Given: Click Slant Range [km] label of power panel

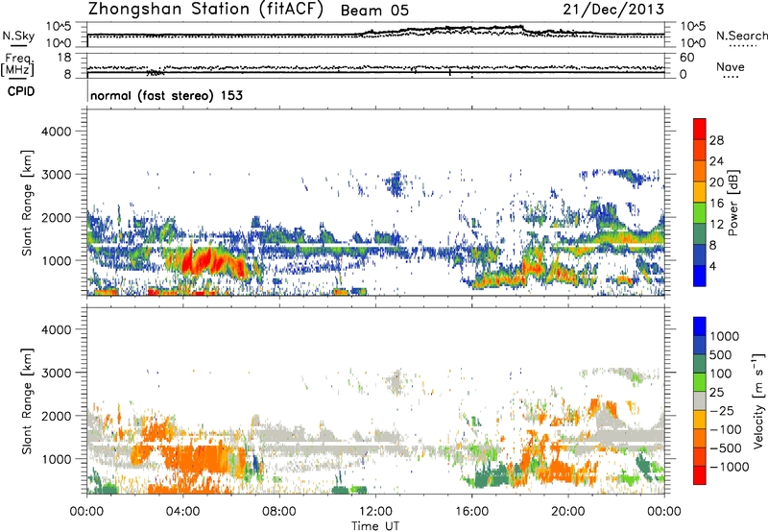Looking at the screenshot, I should pyautogui.click(x=27, y=204).
